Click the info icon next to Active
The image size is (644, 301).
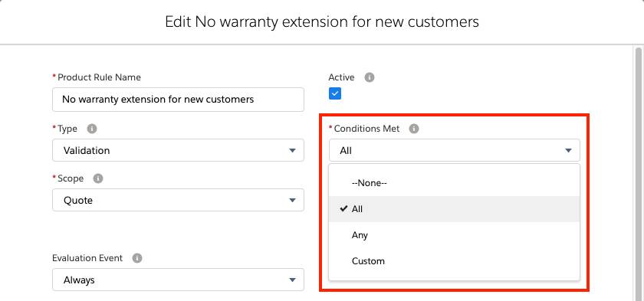370,77
